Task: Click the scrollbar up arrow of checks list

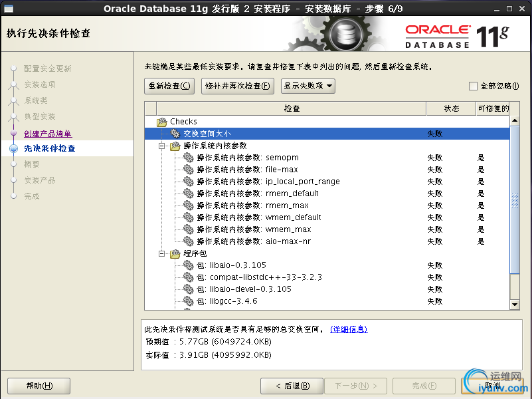Action: (x=515, y=121)
